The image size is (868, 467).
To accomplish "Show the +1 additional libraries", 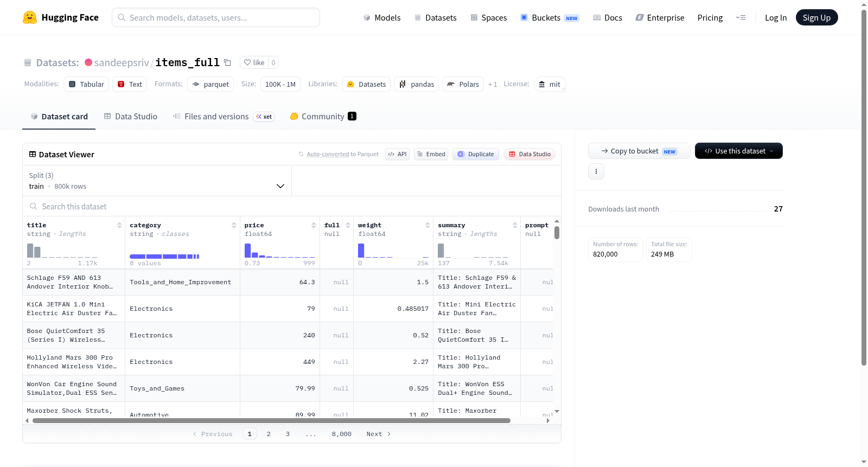I will (x=493, y=84).
